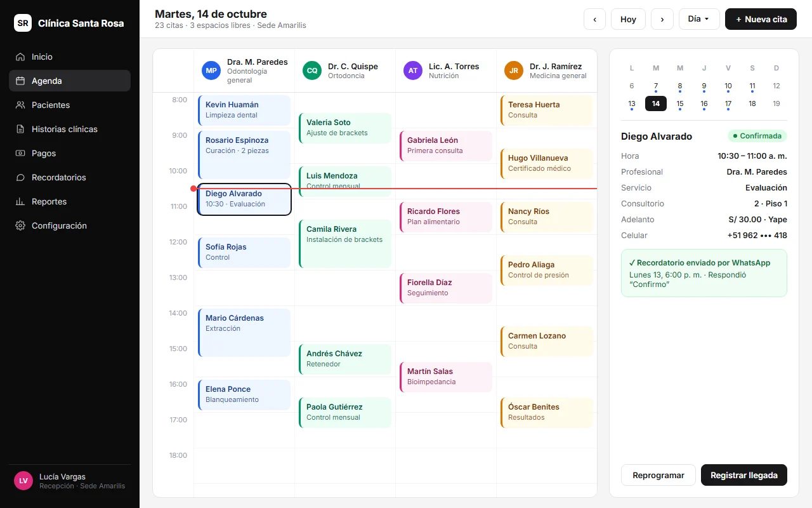Screen dimensions: 812x508
Task: Open Valeria Soto's Ajuste de brackets appointment
Action: 345,128
